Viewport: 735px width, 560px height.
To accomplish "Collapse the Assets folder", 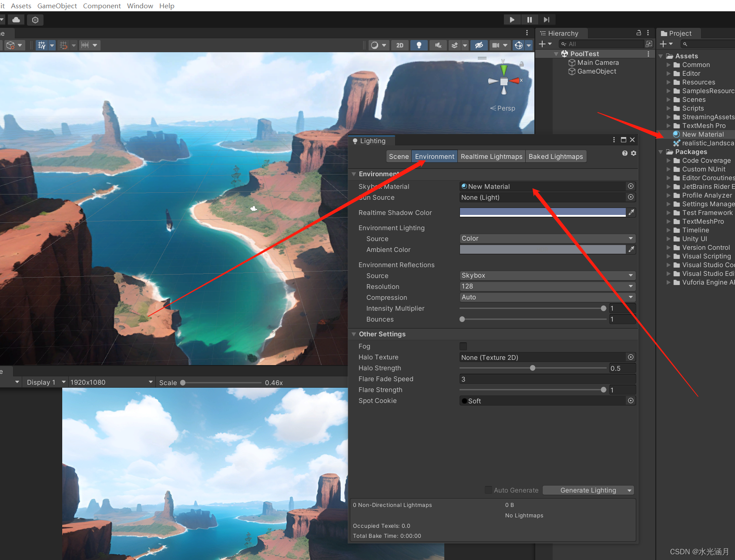I will [661, 56].
